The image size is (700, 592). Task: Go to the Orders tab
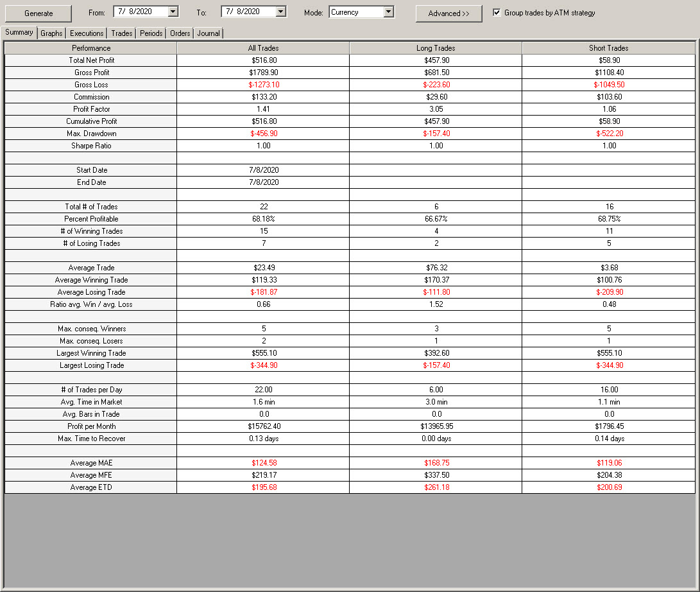(x=180, y=33)
